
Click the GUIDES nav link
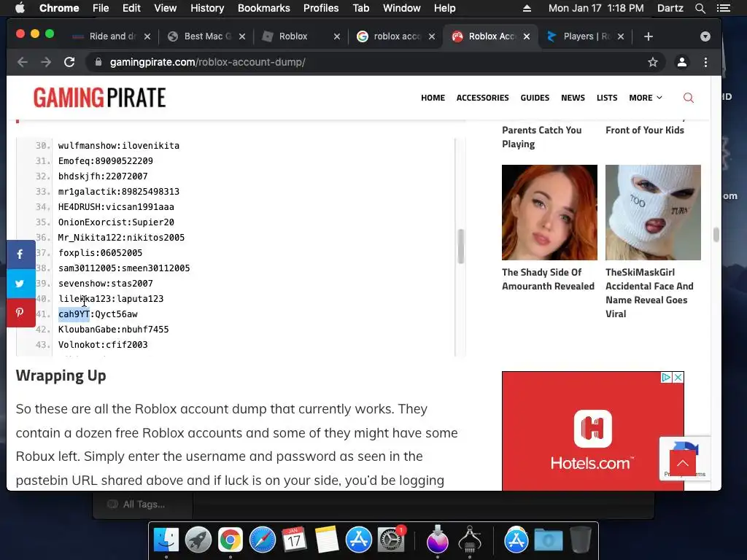coord(535,98)
